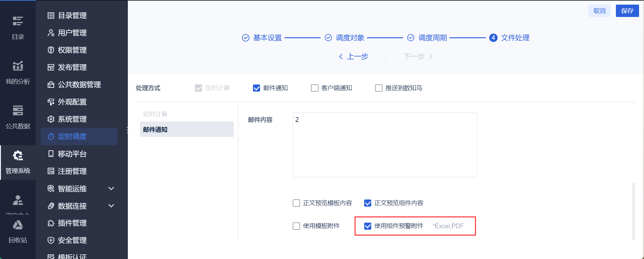This screenshot has width=644, height=259.
Task: Check 正文预览模板内容 option
Action: (x=296, y=203)
